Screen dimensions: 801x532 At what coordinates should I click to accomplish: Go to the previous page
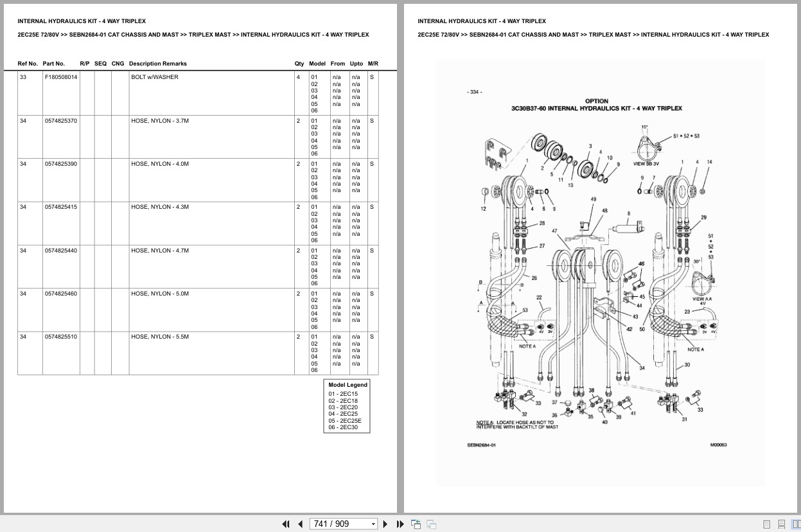(x=300, y=524)
